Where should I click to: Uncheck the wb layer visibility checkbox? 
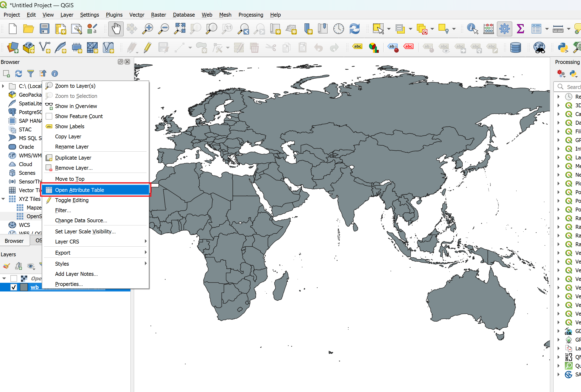[x=14, y=287]
